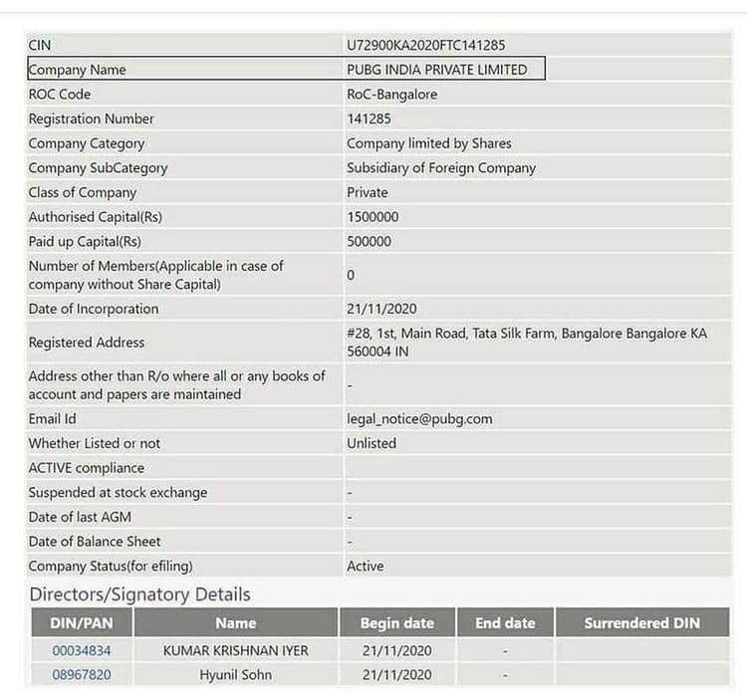Click the Surrendered DIN column header

tap(642, 623)
